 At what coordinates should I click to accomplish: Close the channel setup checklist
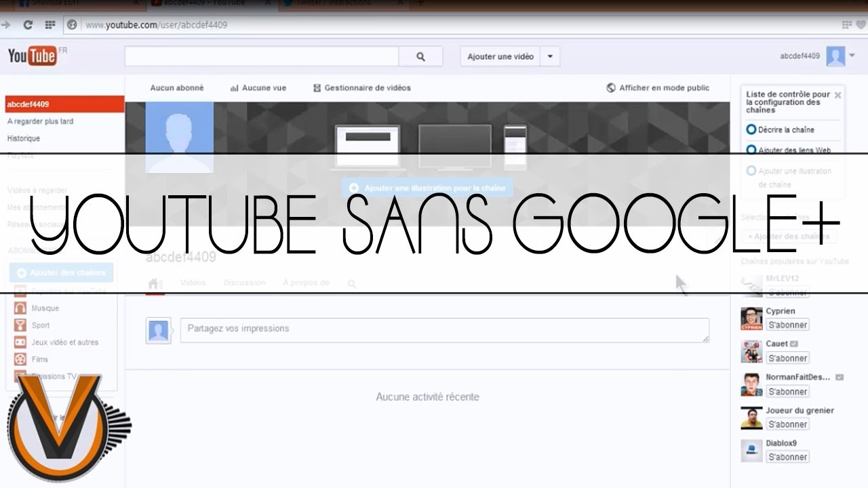[x=837, y=96]
